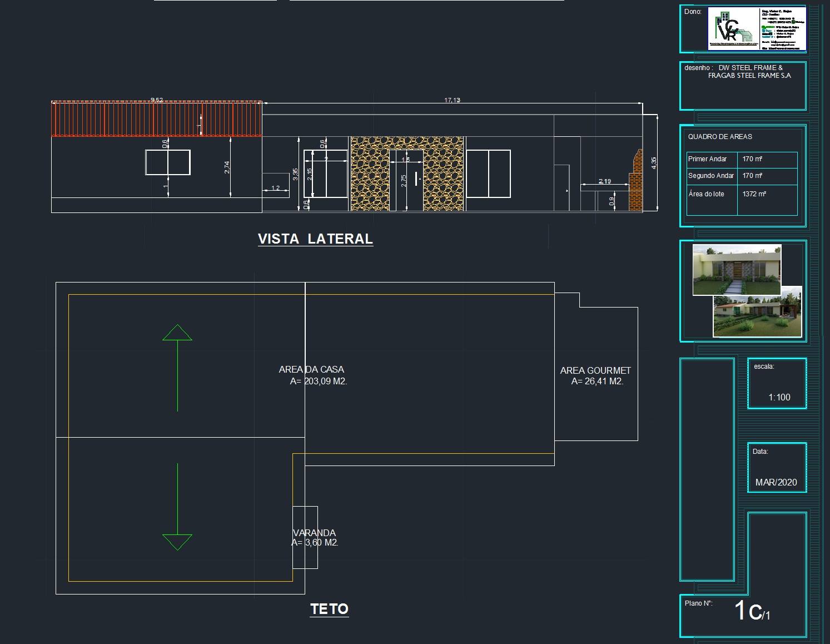The image size is (830, 644).
Task: Click the MAR/2020 date value
Action: click(x=776, y=483)
